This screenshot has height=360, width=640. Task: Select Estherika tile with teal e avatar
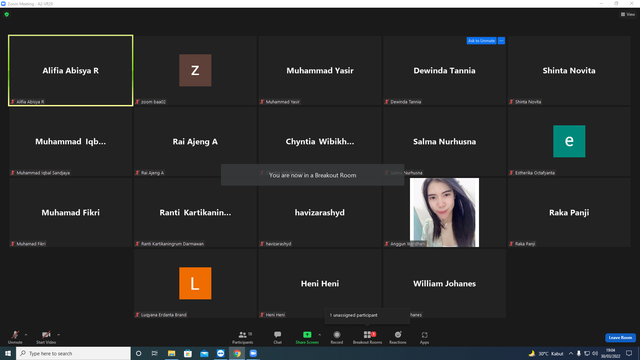tap(569, 141)
